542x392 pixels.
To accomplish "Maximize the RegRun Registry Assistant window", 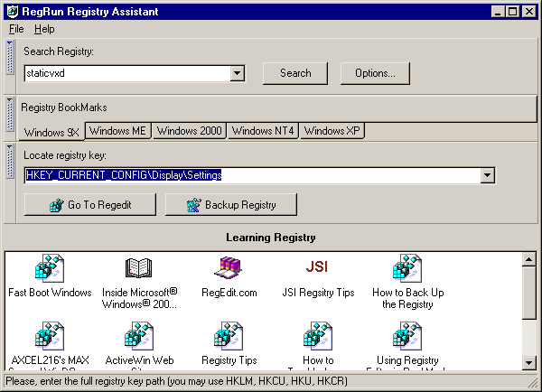I will (x=512, y=12).
